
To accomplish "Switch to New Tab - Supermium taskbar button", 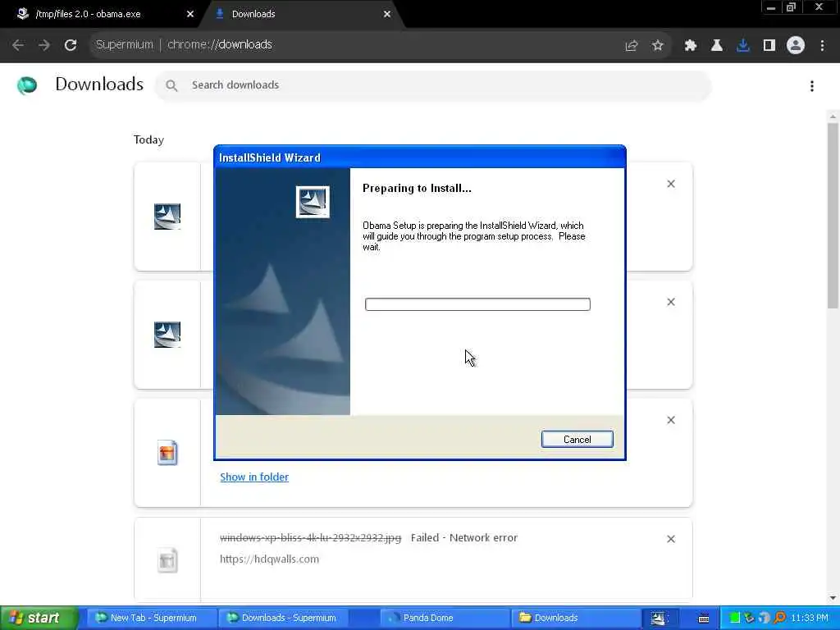I will coord(151,618).
